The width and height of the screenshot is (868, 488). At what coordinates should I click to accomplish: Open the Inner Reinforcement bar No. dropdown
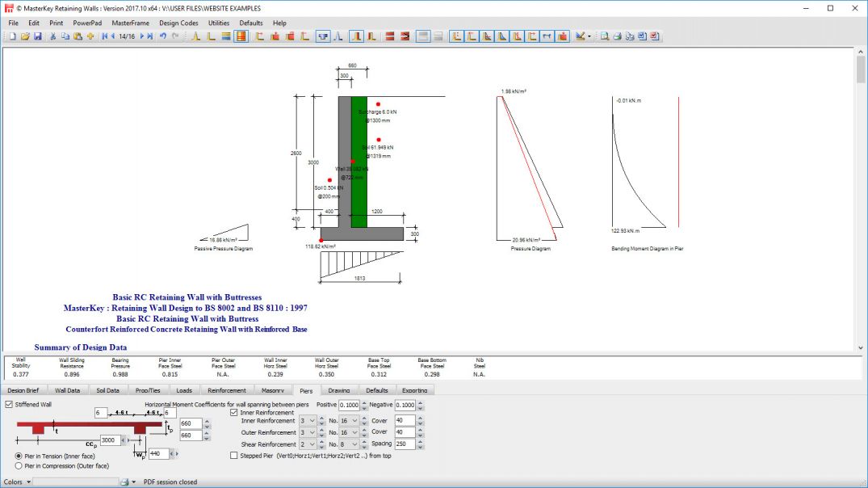coord(354,421)
